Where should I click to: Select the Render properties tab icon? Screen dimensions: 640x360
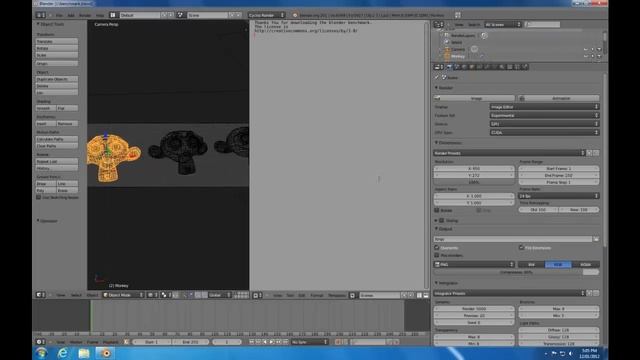[449, 67]
